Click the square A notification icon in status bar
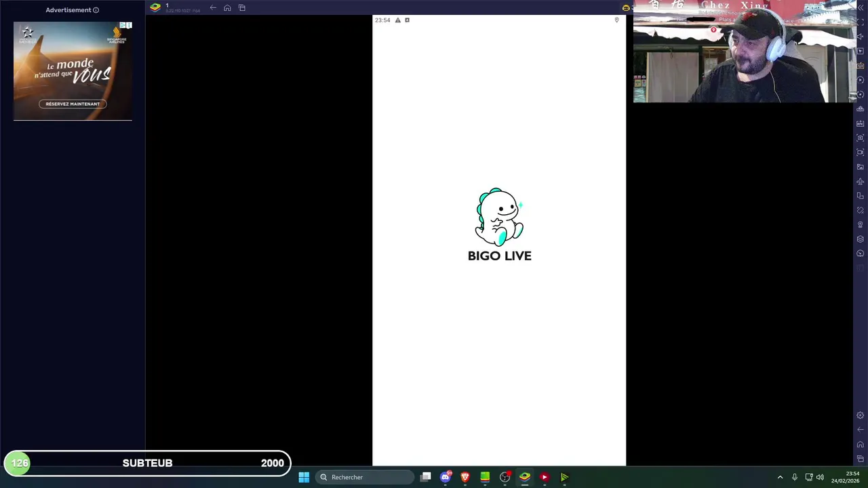This screenshot has width=868, height=488. coord(407,20)
